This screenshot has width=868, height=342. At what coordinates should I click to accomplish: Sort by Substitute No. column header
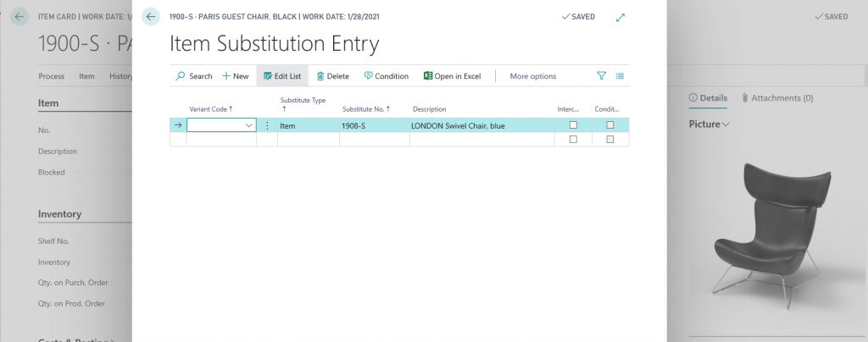point(364,109)
